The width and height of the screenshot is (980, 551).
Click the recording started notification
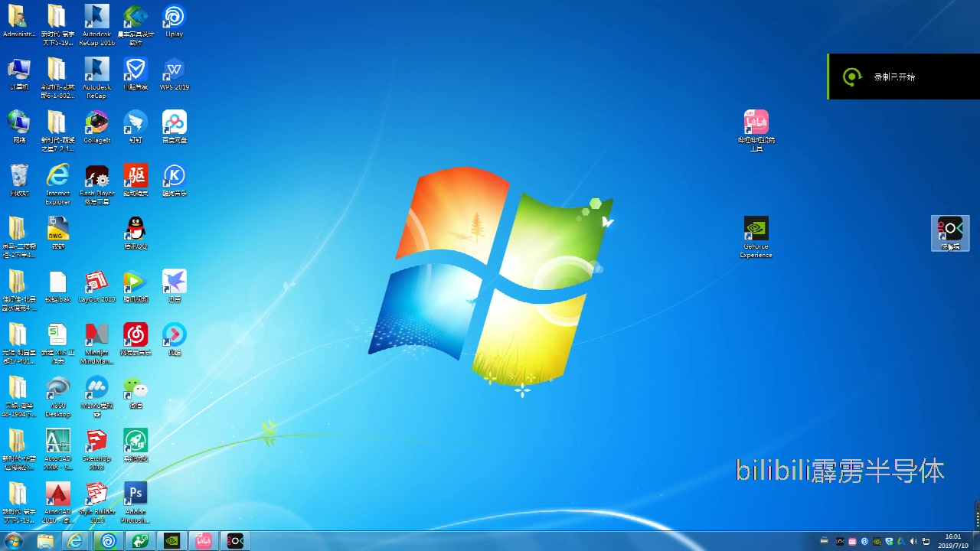tap(903, 77)
